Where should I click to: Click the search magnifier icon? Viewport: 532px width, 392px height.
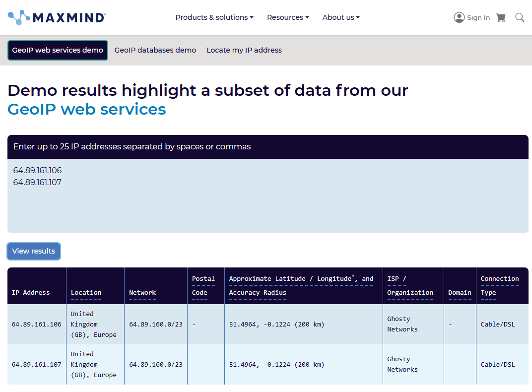pyautogui.click(x=520, y=17)
